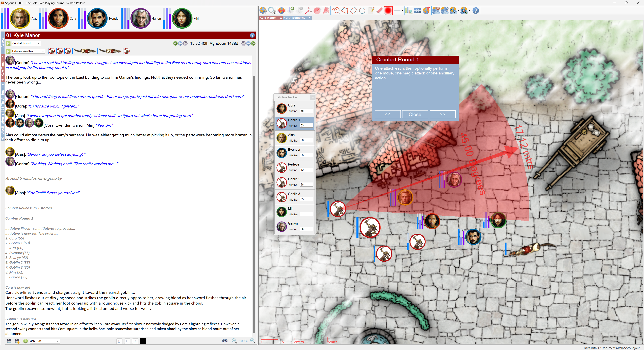644x350 pixels.
Task: Open the black text color swatch
Action: coord(143,341)
